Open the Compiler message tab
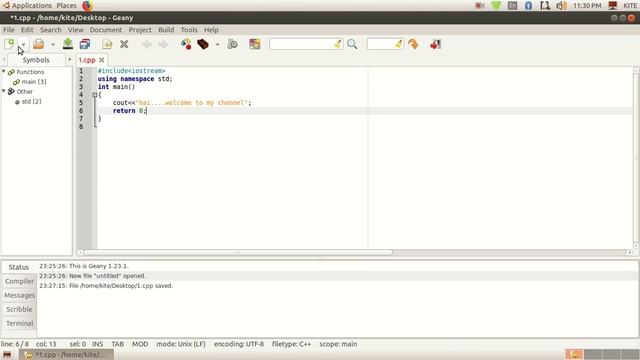640x360 pixels. click(19, 281)
